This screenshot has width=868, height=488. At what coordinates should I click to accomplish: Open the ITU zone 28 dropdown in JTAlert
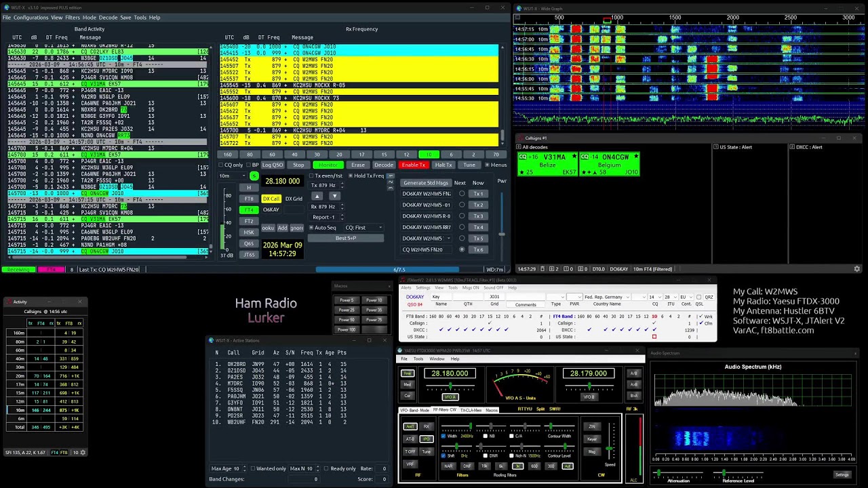tap(670, 297)
